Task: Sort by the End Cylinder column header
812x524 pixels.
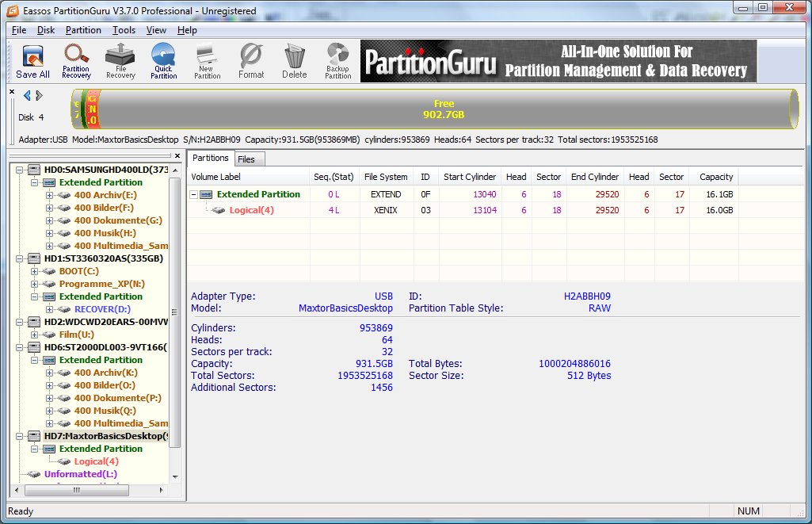Action: coord(594,177)
